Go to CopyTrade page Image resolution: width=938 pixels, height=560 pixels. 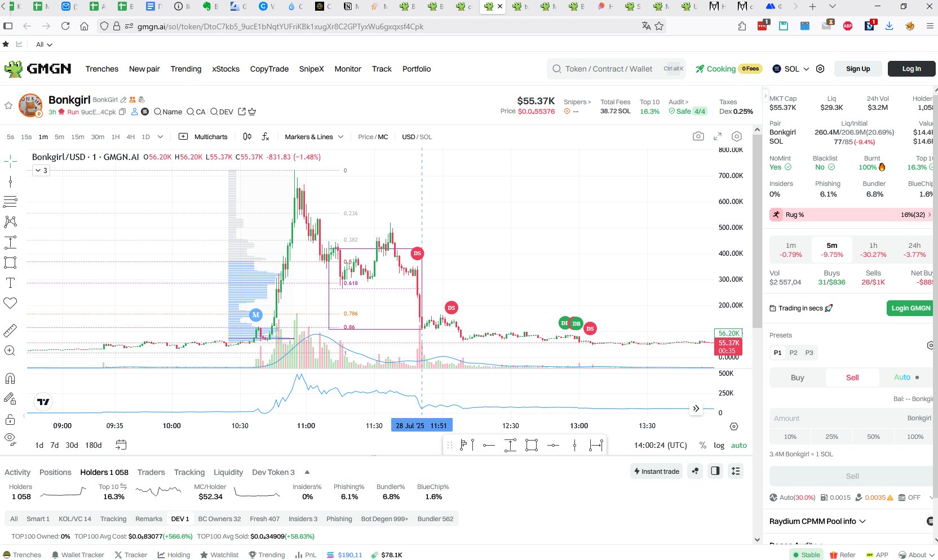coord(269,69)
